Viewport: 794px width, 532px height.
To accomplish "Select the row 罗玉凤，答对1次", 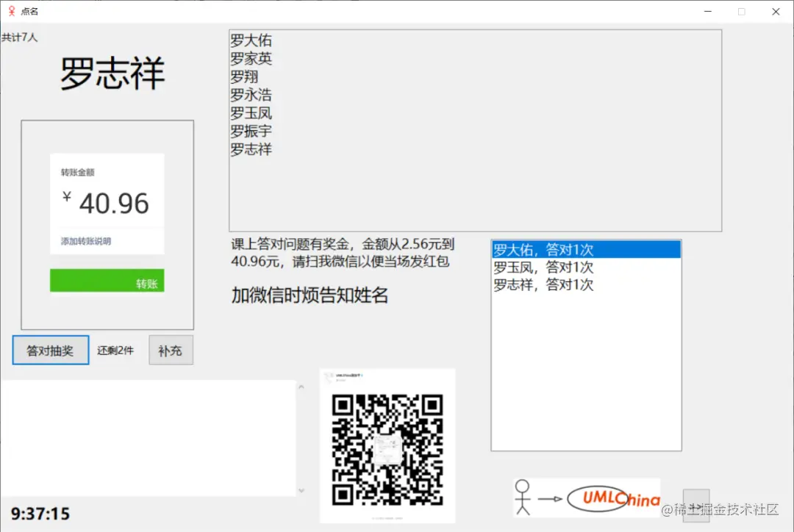I will click(586, 267).
